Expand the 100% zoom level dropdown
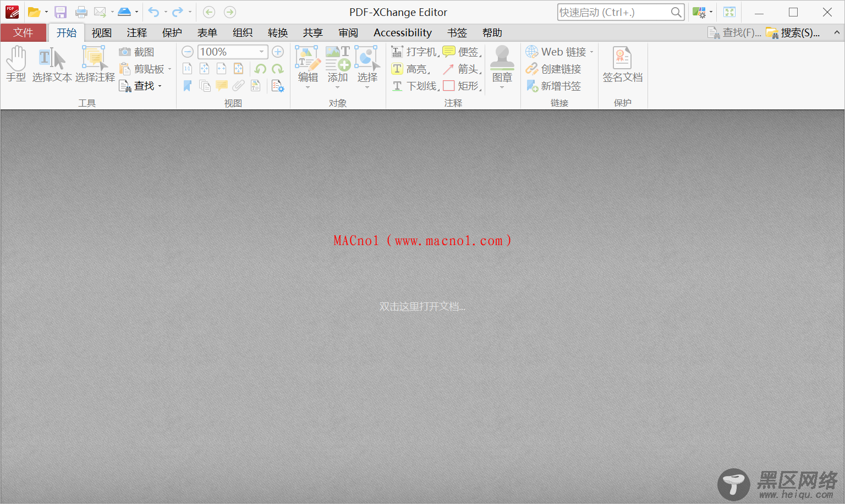This screenshot has width=845, height=504. point(261,52)
